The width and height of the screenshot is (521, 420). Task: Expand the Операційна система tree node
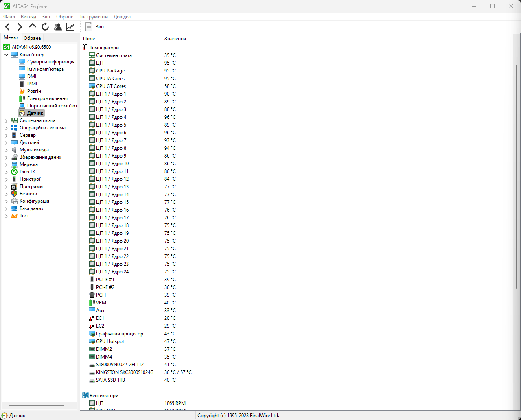click(x=6, y=128)
